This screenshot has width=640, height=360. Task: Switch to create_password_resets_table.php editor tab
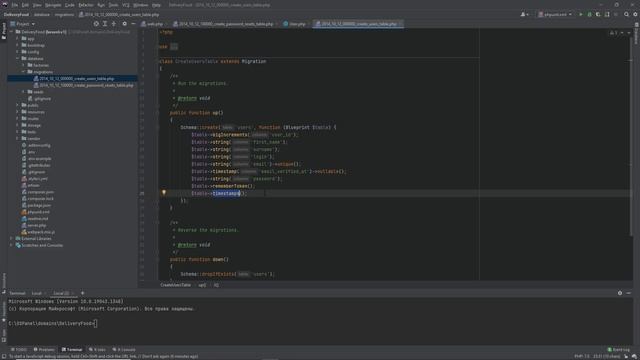(x=224, y=24)
